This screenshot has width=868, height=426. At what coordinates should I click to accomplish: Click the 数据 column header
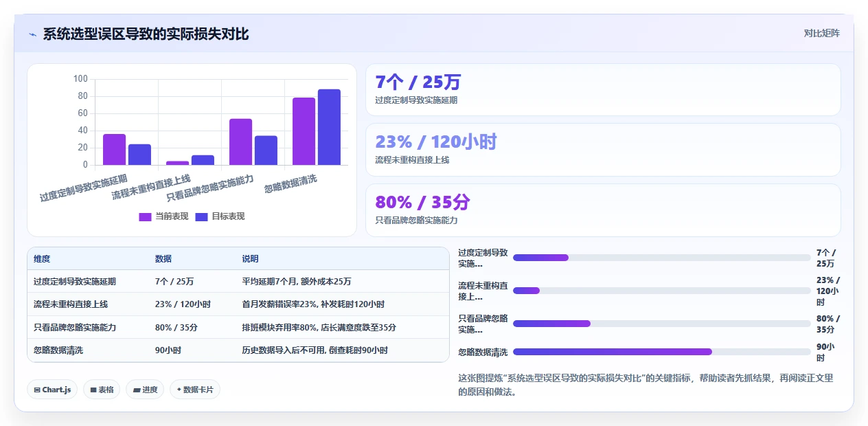coord(163,259)
